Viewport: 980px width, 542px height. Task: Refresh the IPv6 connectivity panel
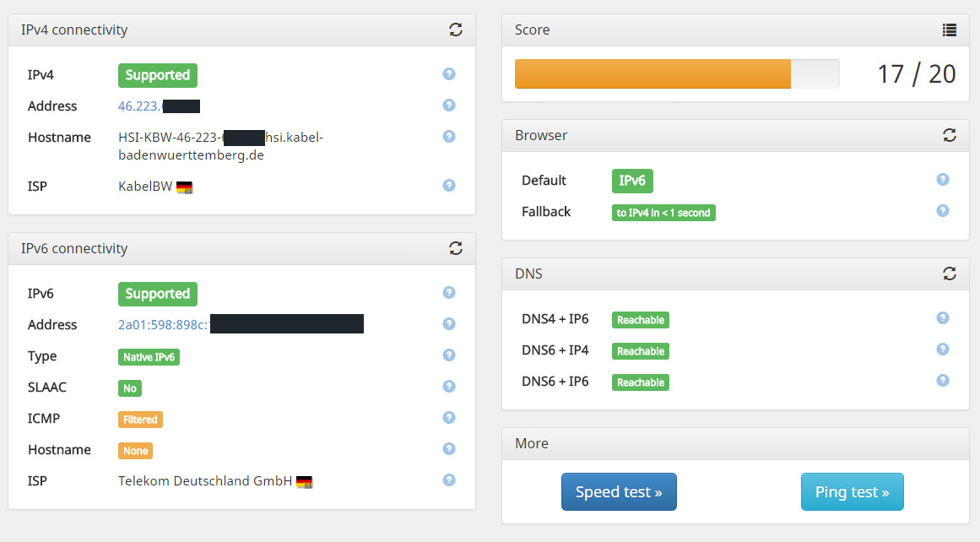point(456,248)
